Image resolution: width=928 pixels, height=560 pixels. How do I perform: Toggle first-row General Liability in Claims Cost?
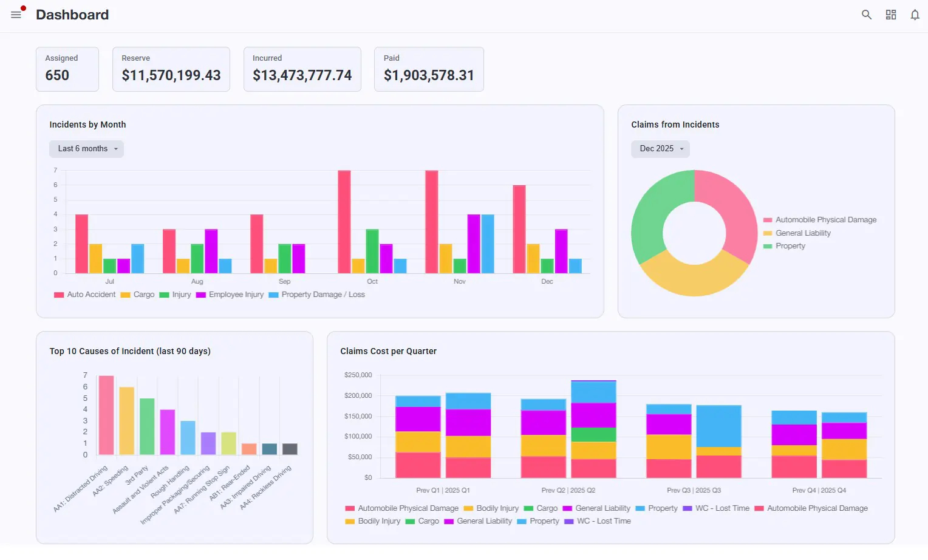(x=596, y=508)
